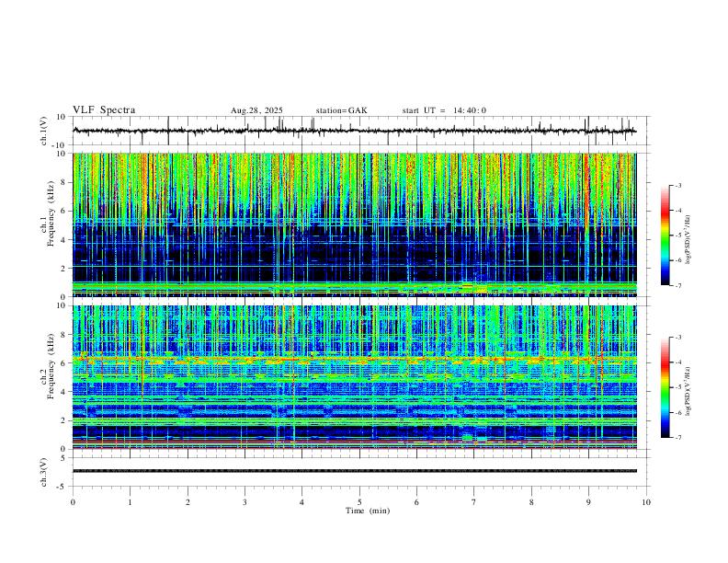Click the "8" kHz tick on ch.2 frequency axis
The image size is (728, 563).
[x=63, y=335]
